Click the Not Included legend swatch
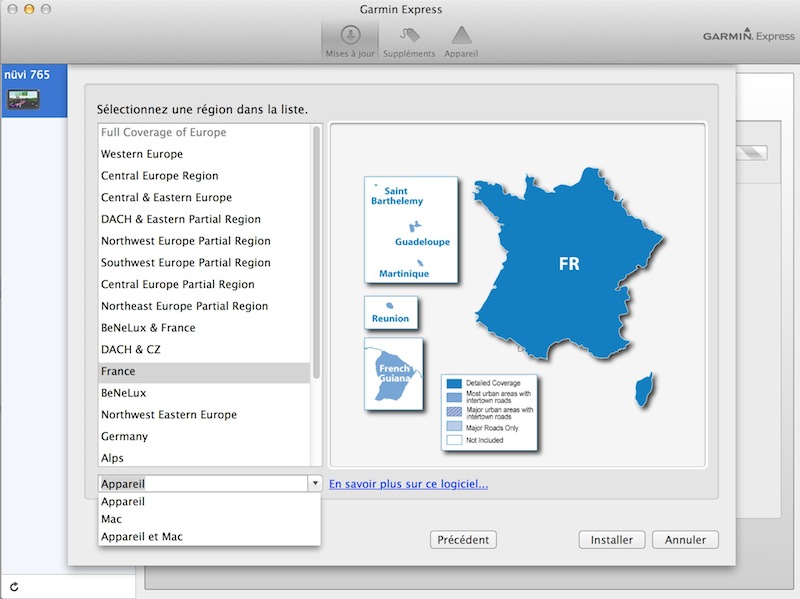Screen dimensions: 800x599 click(454, 440)
